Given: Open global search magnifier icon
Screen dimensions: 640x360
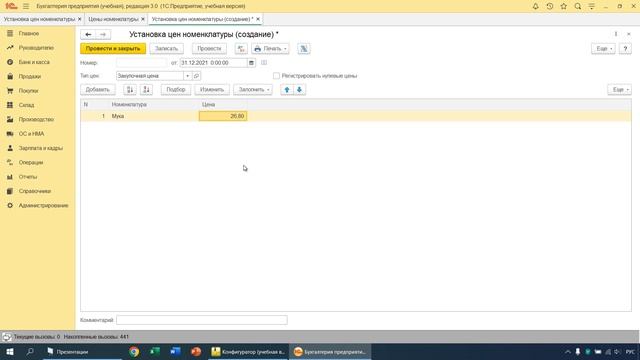Looking at the screenshot, I should click(578, 6).
